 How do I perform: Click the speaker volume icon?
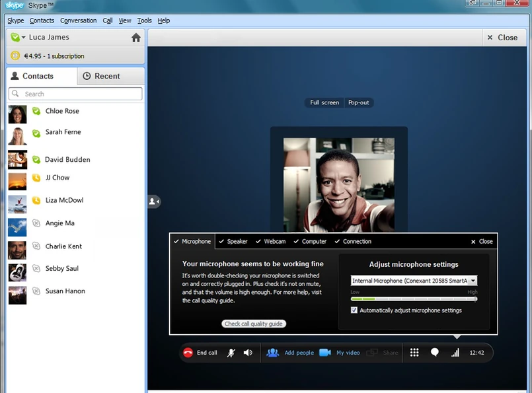coord(248,353)
